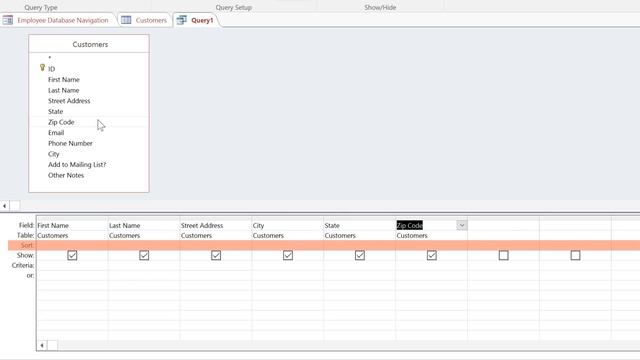Click scroll-left arrow of design grid scrollbar

tap(42, 345)
